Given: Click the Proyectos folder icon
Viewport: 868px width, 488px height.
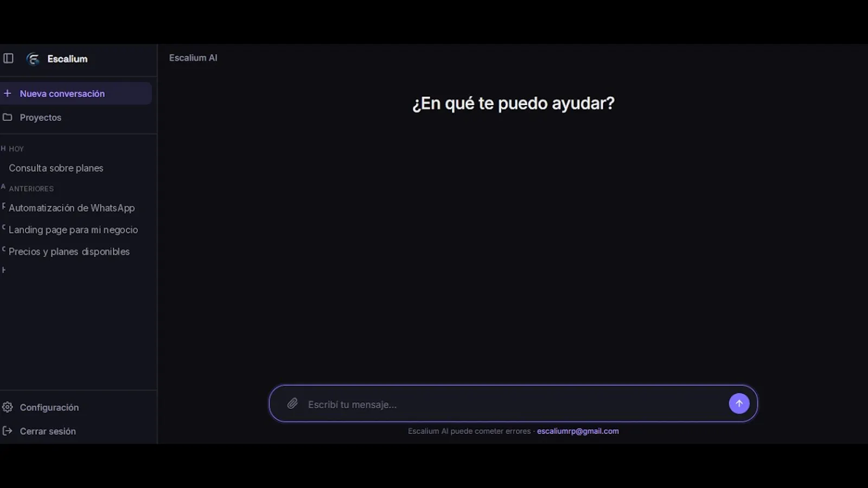Looking at the screenshot, I should (8, 117).
